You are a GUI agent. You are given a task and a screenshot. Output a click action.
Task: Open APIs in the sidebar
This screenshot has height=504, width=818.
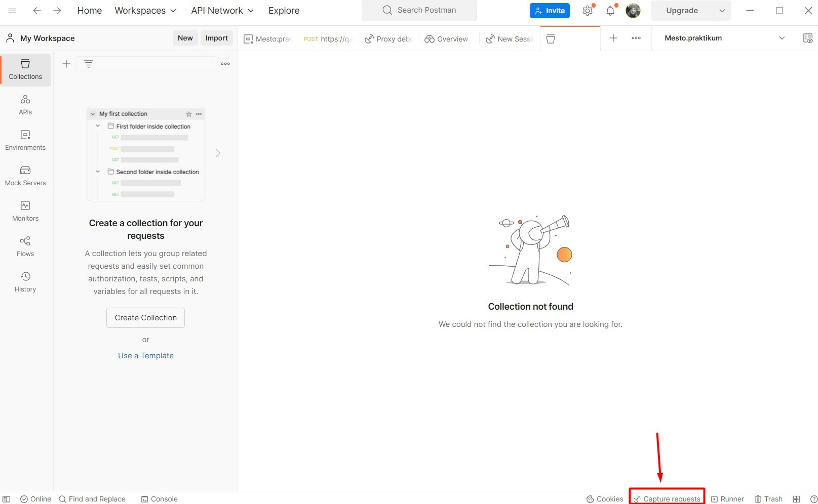click(25, 105)
